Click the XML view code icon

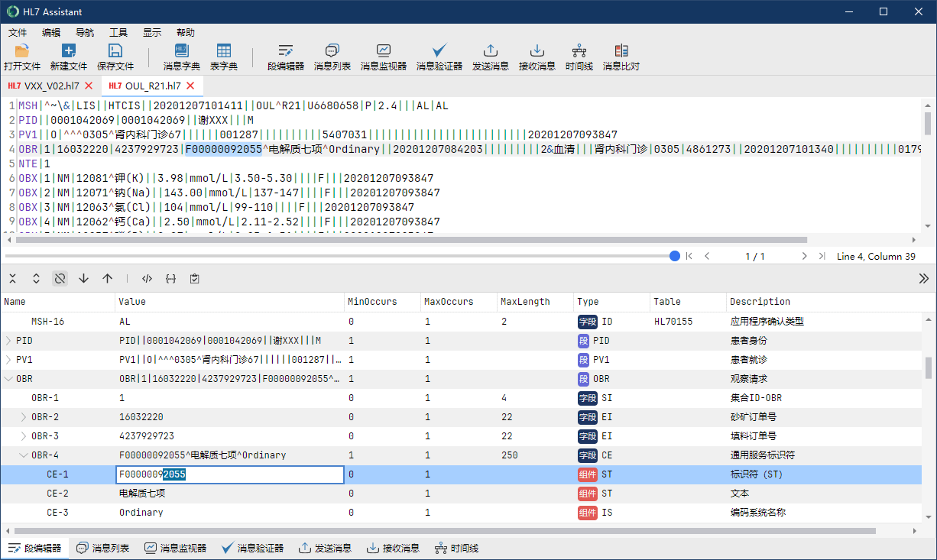click(148, 279)
